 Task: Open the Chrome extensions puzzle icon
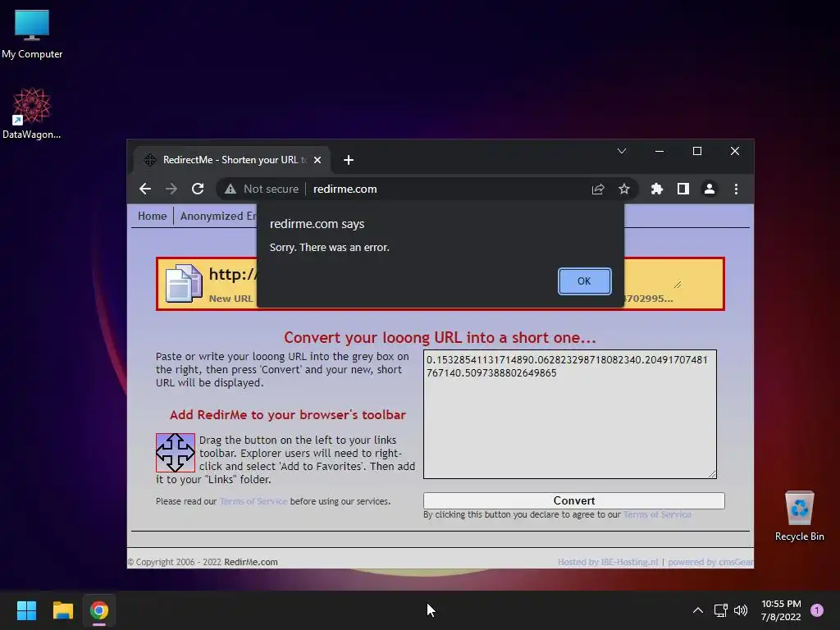(657, 189)
